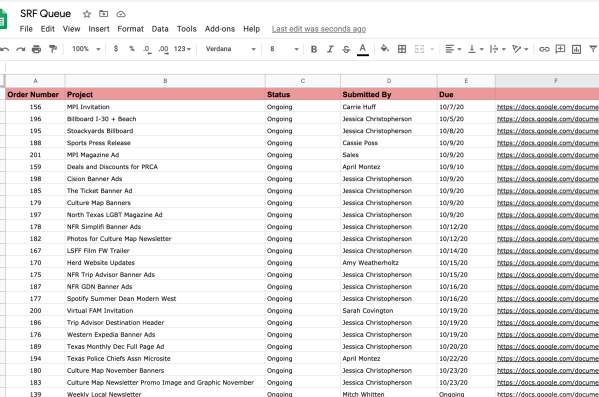Open the docs link in Sports Press Release row
The width and height of the screenshot is (599, 397).
[547, 143]
